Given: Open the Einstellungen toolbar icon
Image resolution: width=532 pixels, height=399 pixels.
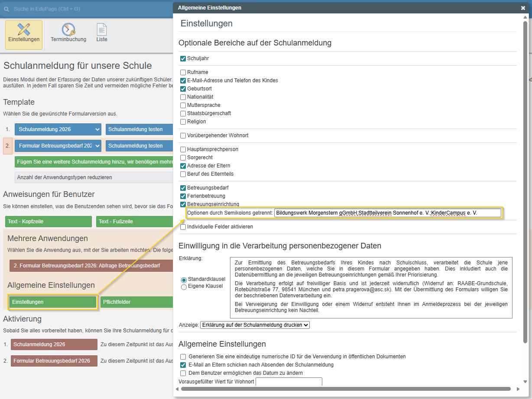Looking at the screenshot, I should click(24, 30).
